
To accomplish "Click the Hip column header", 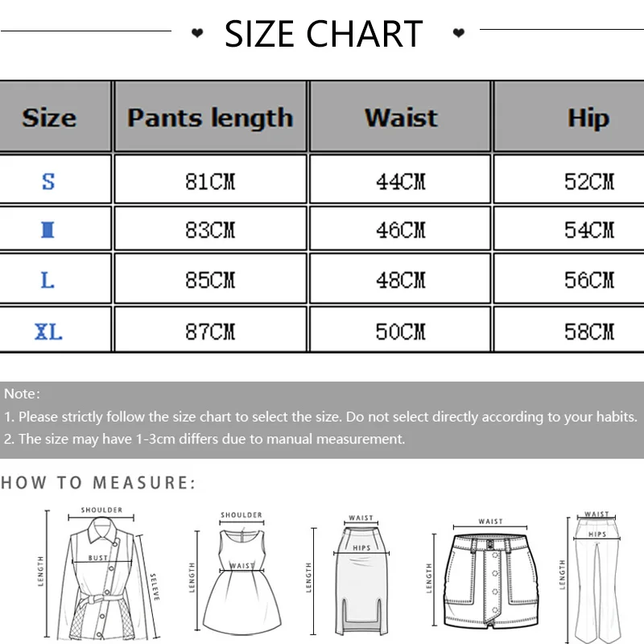I will click(588, 118).
